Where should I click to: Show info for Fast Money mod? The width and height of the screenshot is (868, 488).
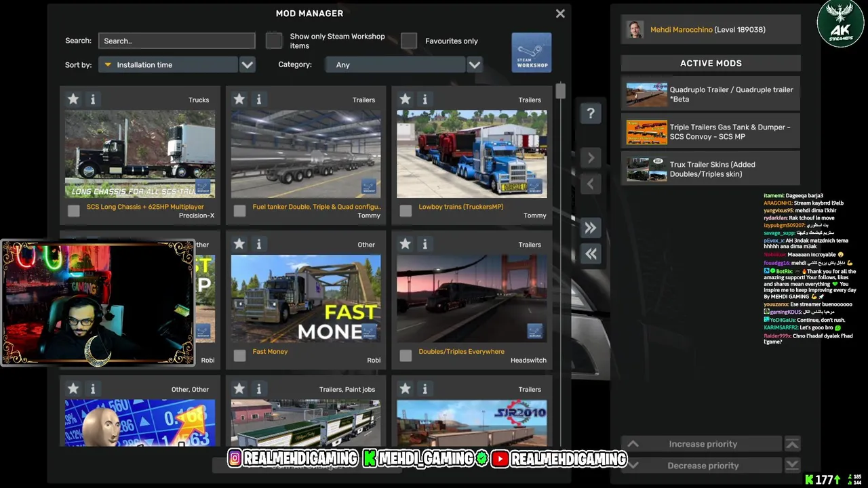tap(259, 244)
